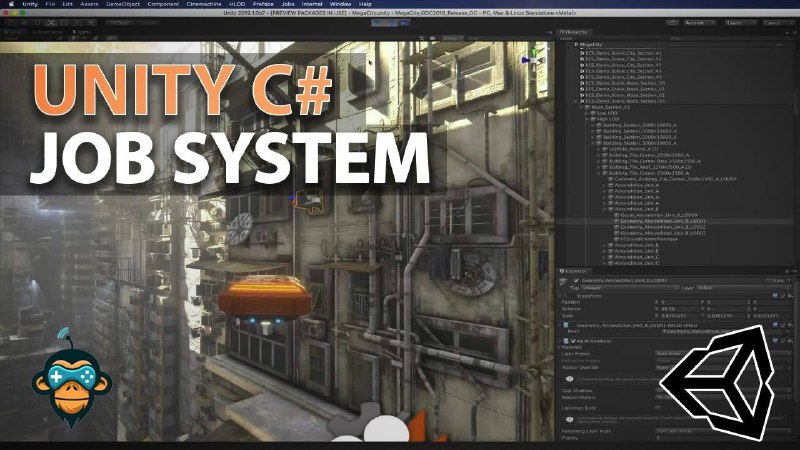Click the Pause button in toolbar

[x=391, y=22]
